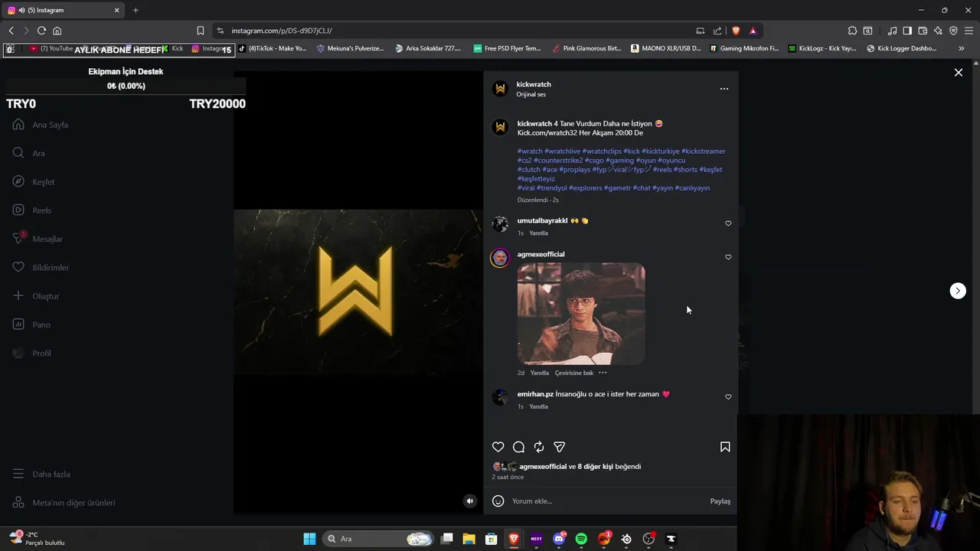Open Pano dashboard in sidebar

coord(31,324)
